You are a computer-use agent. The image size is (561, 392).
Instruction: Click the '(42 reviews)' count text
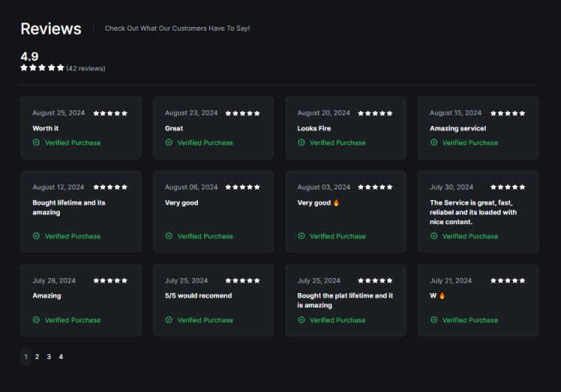(x=85, y=68)
